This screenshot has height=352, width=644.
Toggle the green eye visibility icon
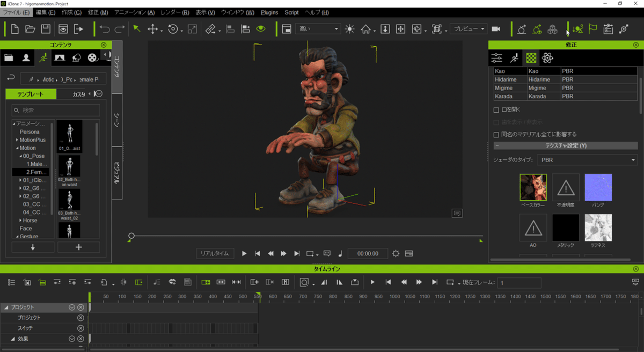click(261, 29)
